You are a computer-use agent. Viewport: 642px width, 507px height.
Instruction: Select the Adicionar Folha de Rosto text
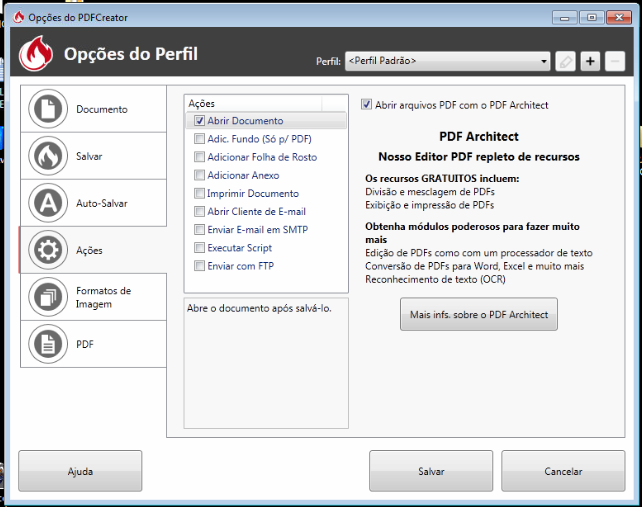coord(262,157)
